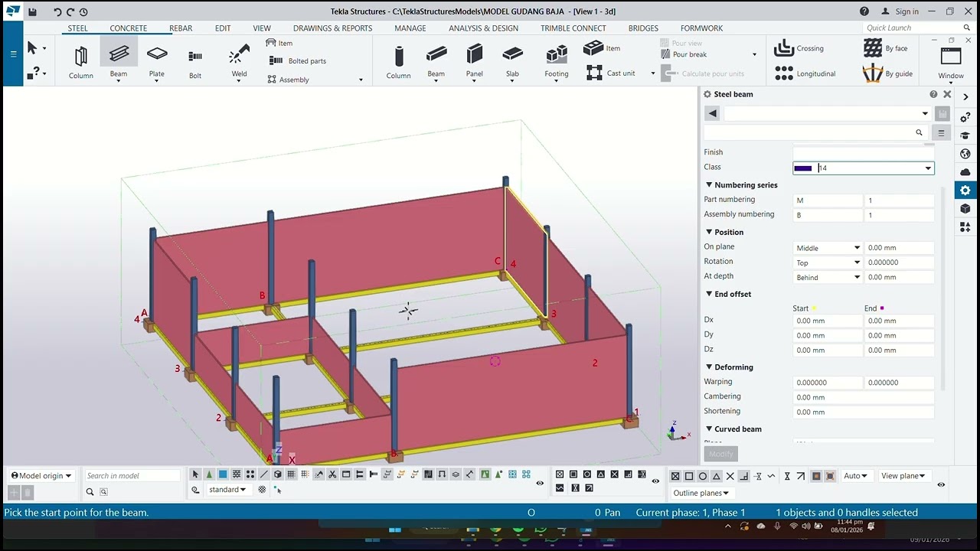
Task: Select the By guide rebar tool
Action: 887,73
